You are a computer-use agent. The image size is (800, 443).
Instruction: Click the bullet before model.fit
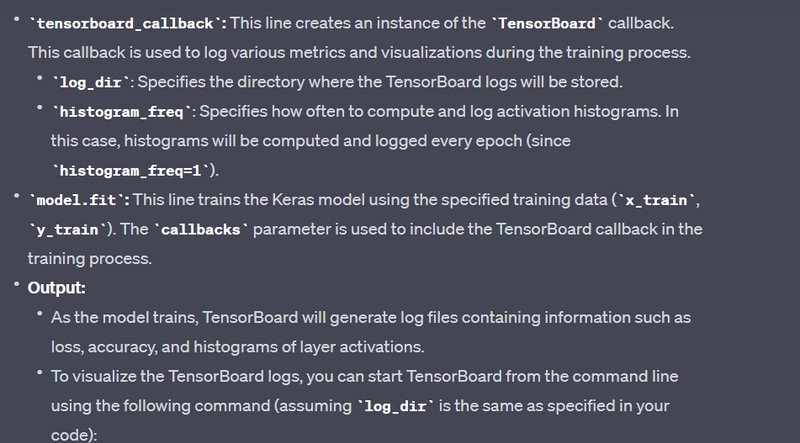(x=17, y=195)
